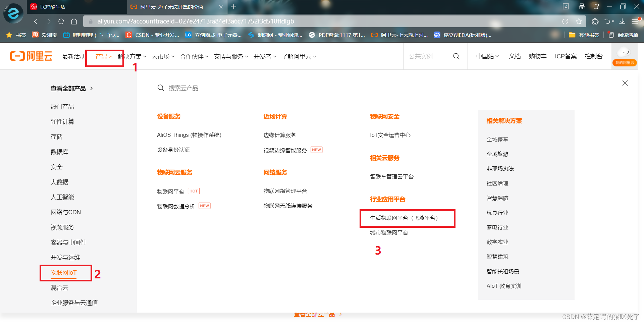Open the 测速网 bookmark
Image resolution: width=644 pixels, height=323 pixels.
pyautogui.click(x=275, y=35)
